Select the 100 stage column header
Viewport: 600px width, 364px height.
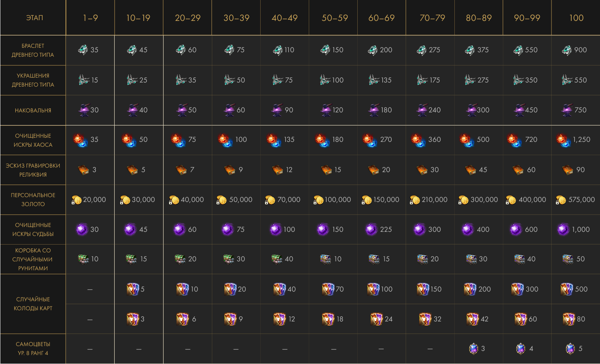coord(576,18)
